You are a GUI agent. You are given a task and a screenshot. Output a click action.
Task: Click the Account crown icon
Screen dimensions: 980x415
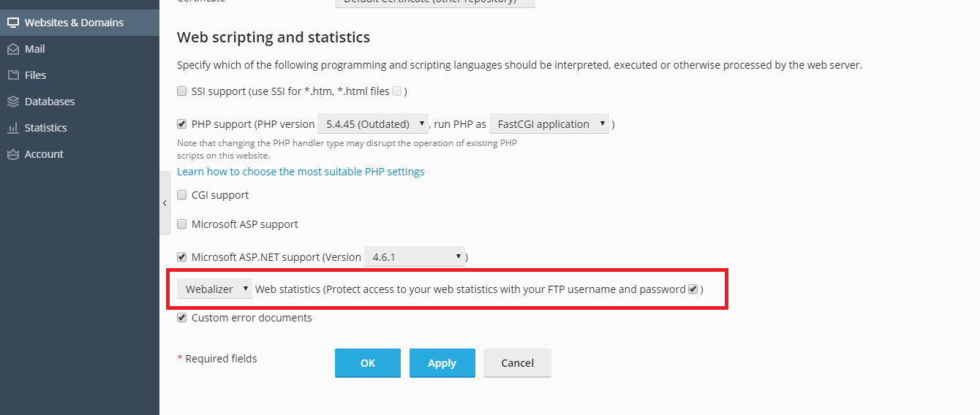click(12, 154)
